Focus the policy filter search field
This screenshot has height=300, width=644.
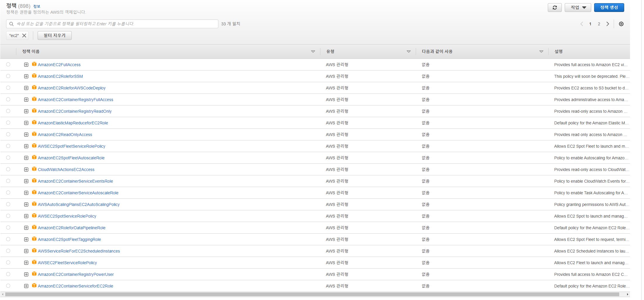click(x=112, y=24)
